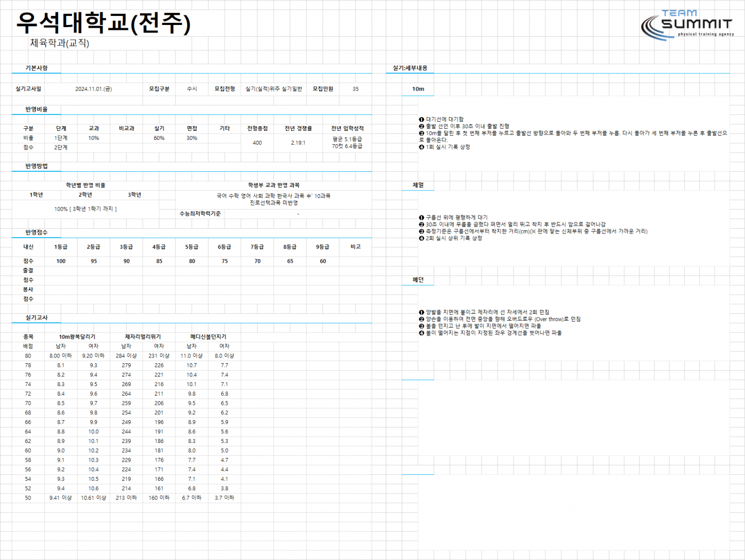The image size is (745, 560).
Task: Select the 모집구분 label
Action: 159,89
